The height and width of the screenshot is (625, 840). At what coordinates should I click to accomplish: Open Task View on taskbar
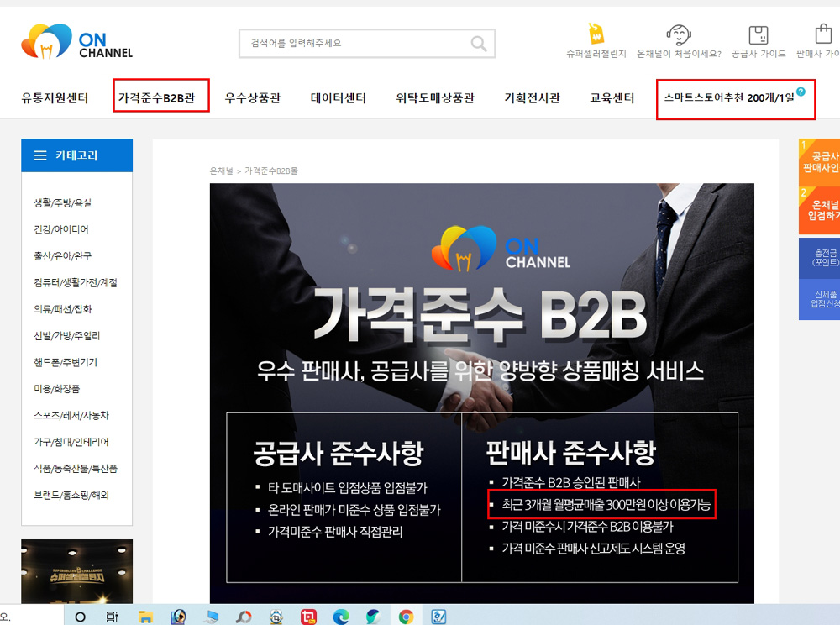click(112, 617)
